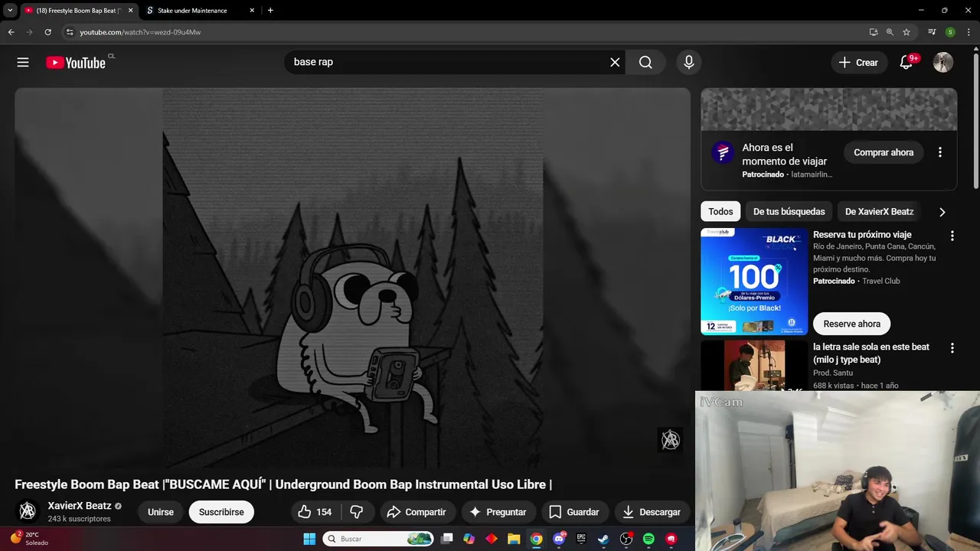This screenshot has width=980, height=551.
Task: Open options for the LATAM ad
Action: [940, 152]
